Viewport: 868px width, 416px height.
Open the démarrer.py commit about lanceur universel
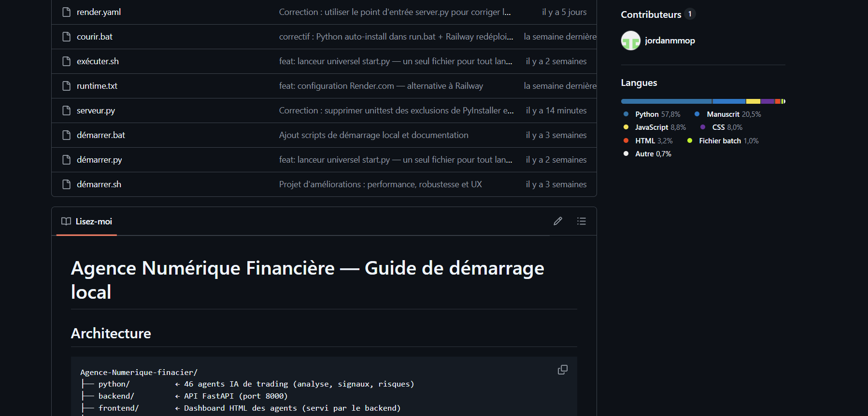[x=396, y=160]
